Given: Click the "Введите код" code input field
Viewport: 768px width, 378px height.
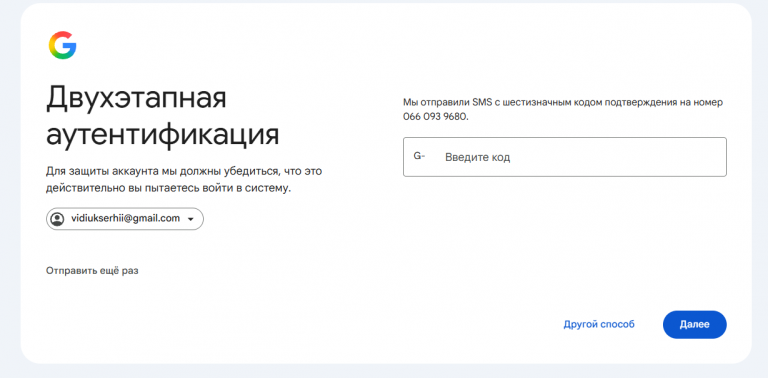Looking at the screenshot, I should 565,157.
